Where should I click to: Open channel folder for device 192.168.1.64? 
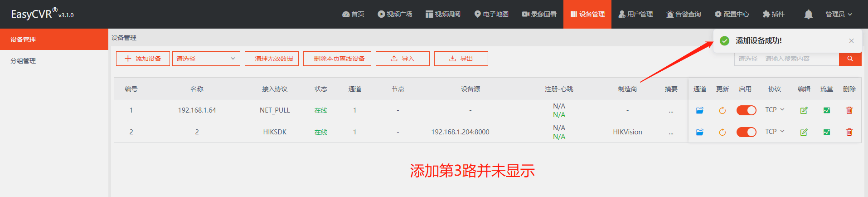[x=699, y=110]
